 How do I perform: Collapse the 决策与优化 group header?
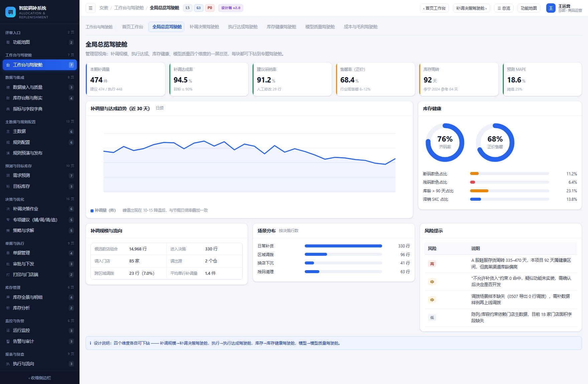[x=40, y=199]
